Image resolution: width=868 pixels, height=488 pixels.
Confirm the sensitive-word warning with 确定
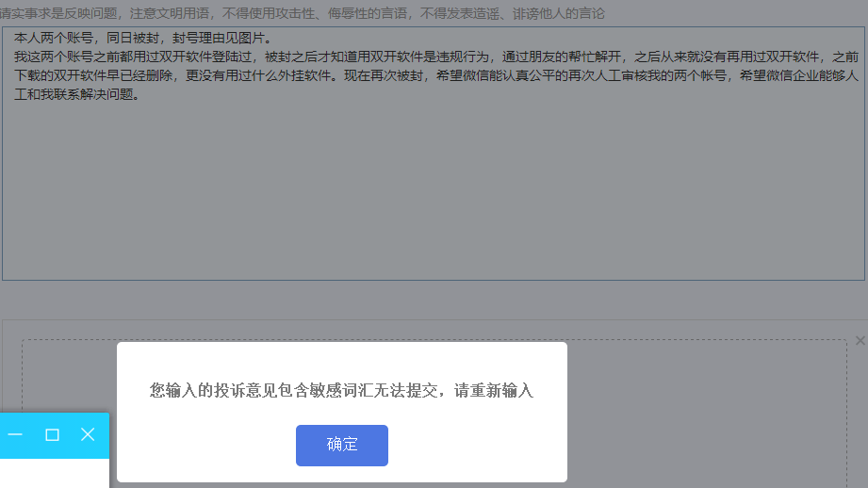pos(341,446)
